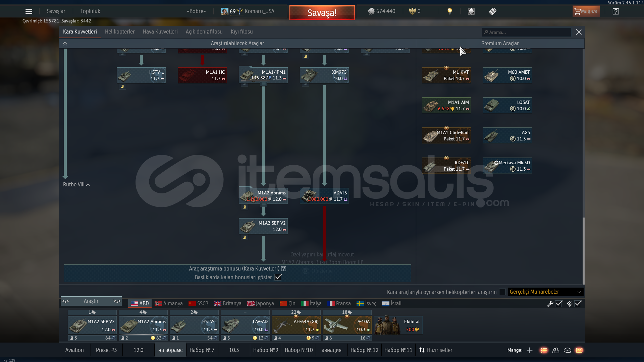The width and height of the screenshot is (644, 362).
Task: Select the LOSAT premium vehicle
Action: 507,105
